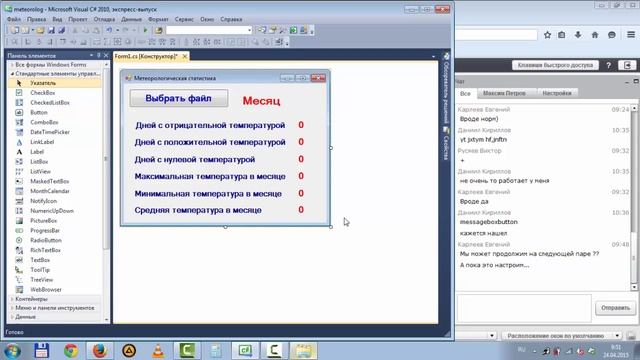Select the NotifyIcon toolbox item
The height and width of the screenshot is (360, 640).
click(43, 201)
